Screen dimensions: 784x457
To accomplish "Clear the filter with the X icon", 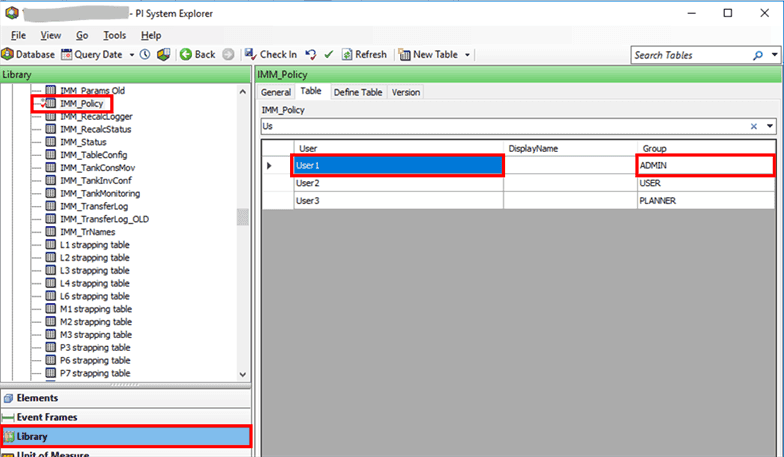I will (754, 126).
